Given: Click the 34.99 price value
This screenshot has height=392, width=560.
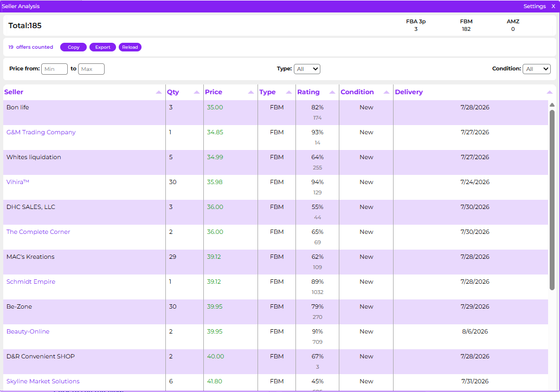Looking at the screenshot, I should 215,158.
